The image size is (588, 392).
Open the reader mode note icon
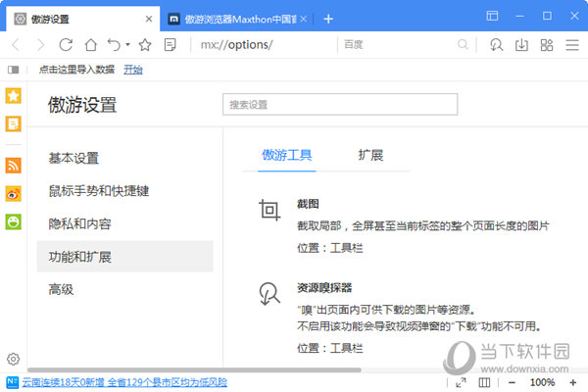pyautogui.click(x=170, y=45)
